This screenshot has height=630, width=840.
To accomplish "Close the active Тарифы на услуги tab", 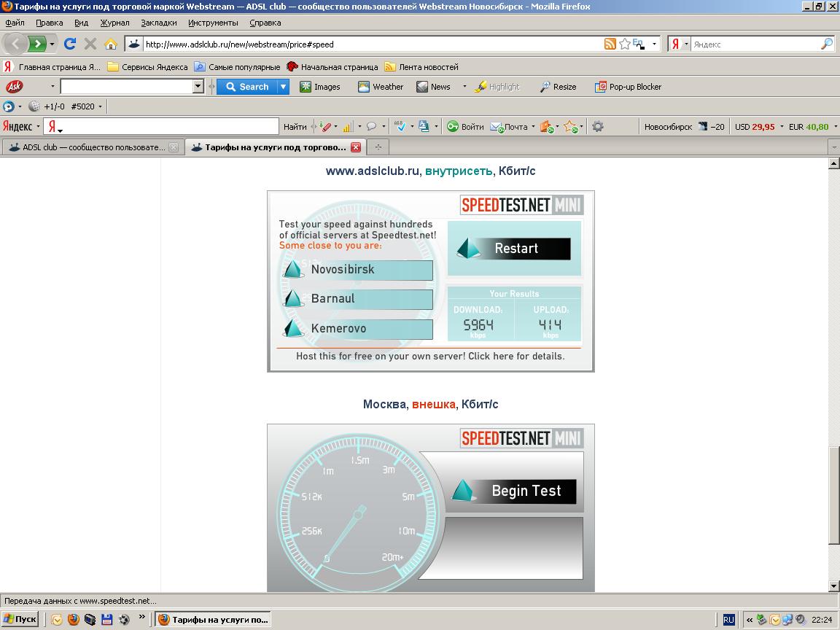I will [356, 147].
